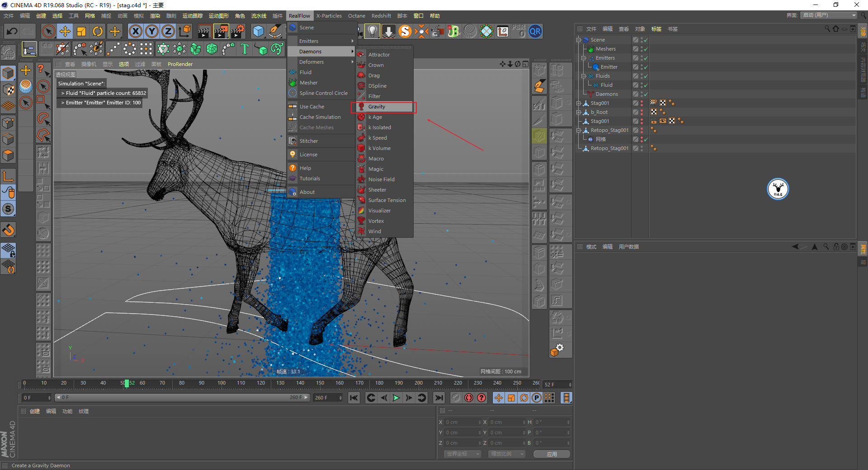This screenshot has height=470, width=868.
Task: Click the 应用 apply button
Action: point(552,454)
